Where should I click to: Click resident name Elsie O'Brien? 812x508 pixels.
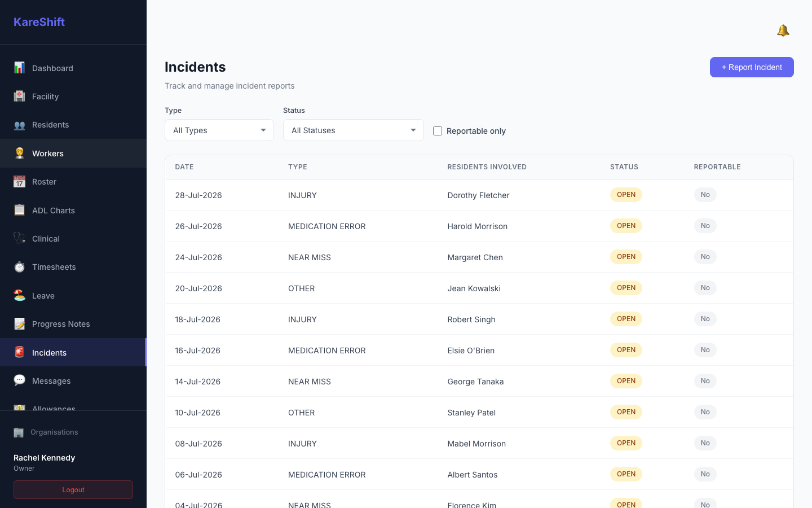(x=471, y=351)
